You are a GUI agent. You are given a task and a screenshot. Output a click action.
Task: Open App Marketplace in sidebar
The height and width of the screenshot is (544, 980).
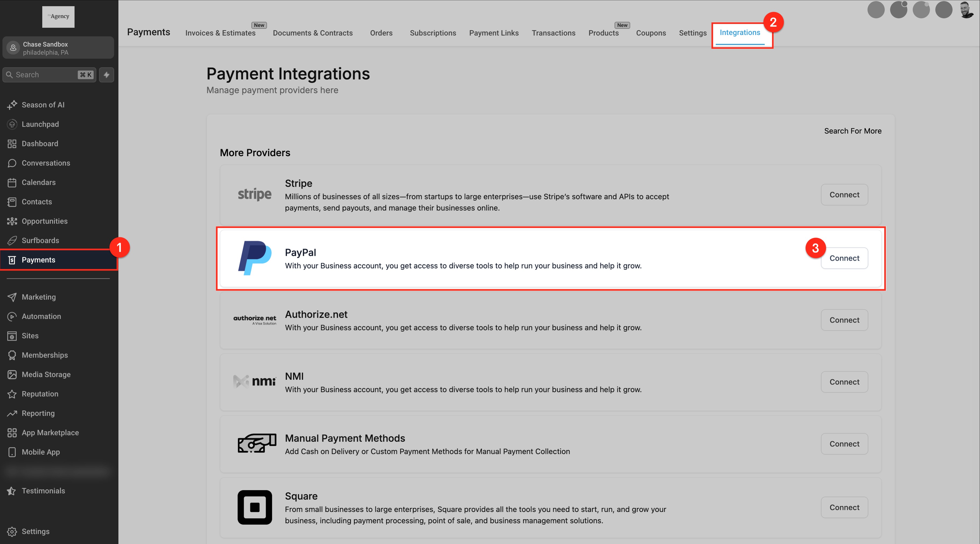50,433
